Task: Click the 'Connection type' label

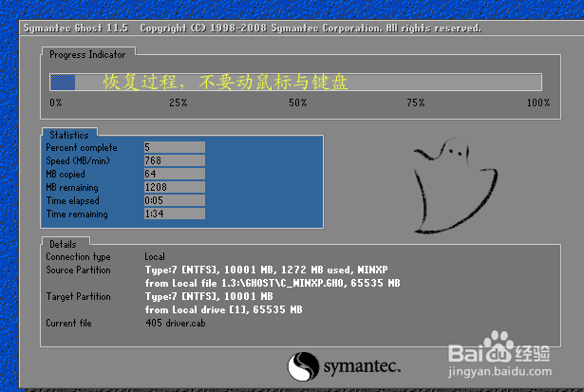Action: [78, 257]
